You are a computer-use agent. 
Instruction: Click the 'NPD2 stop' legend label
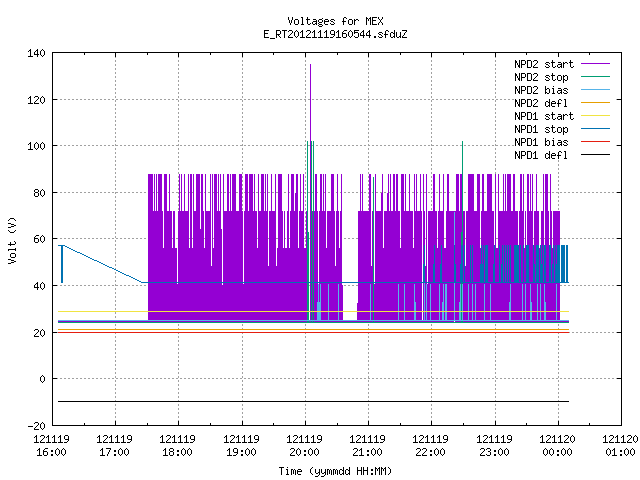(541, 77)
